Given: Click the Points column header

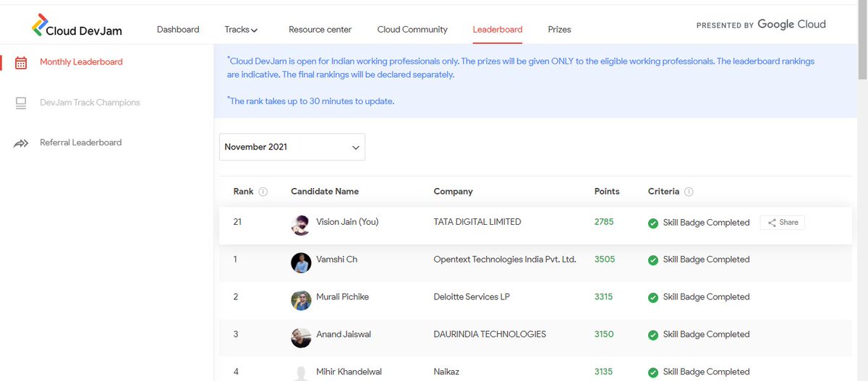Looking at the screenshot, I should 607,192.
